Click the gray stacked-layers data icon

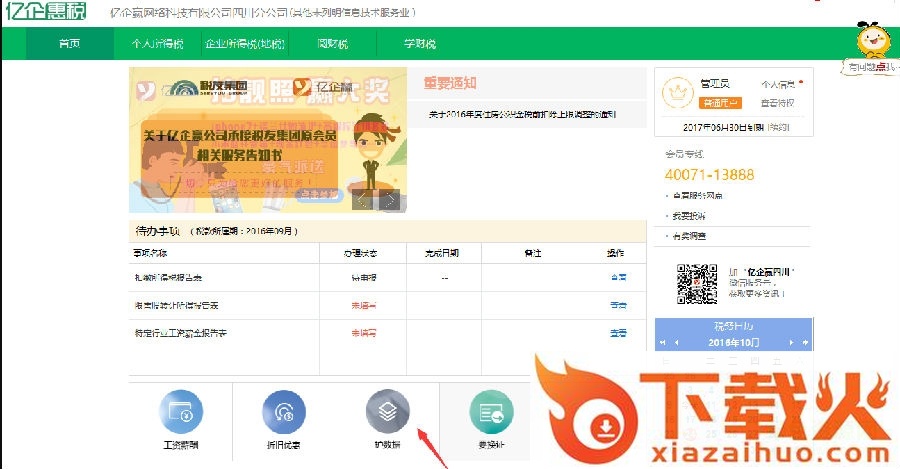click(387, 412)
